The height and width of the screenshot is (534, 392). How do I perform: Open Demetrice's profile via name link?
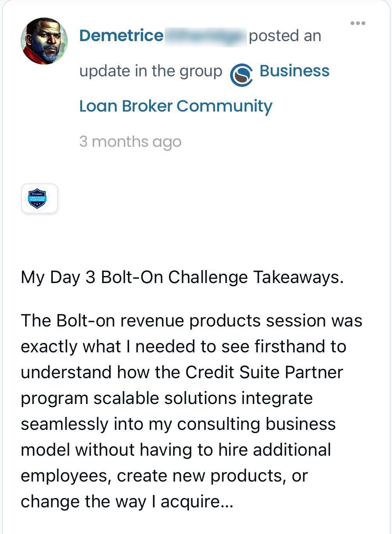121,36
